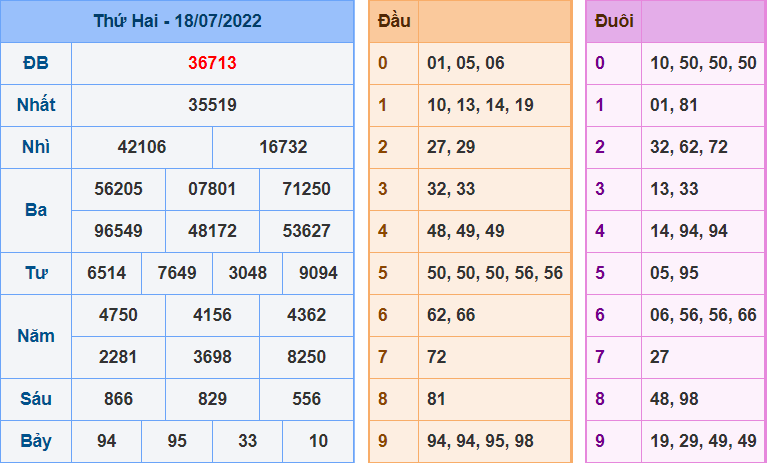Click third prize number 53627
The width and height of the screenshot is (767, 463).
pyautogui.click(x=307, y=231)
